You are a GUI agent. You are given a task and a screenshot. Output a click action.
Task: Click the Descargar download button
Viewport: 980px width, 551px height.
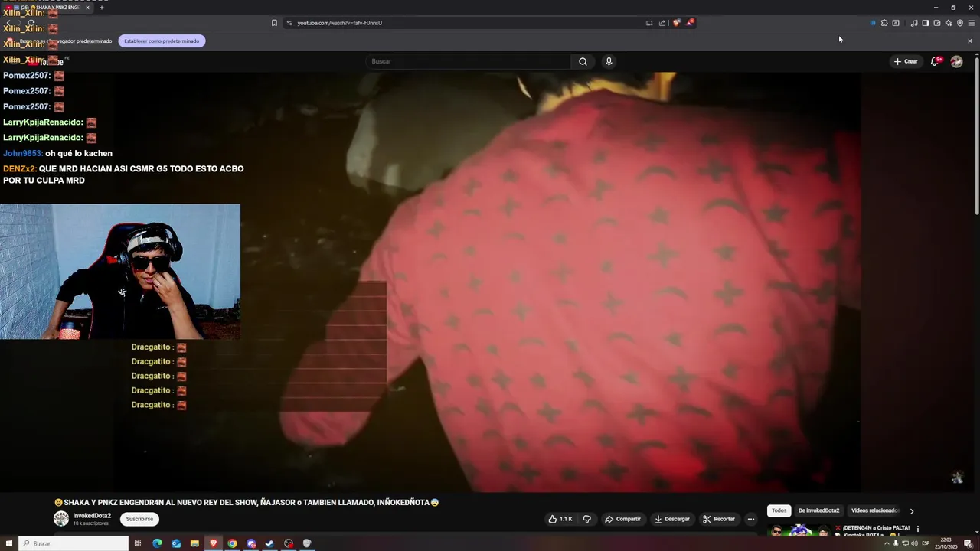pos(671,519)
